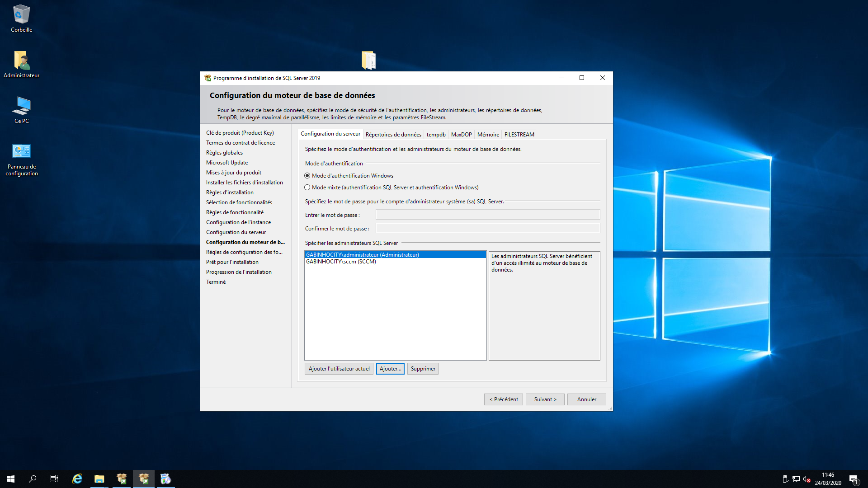Open the taskbar search magnifier
868x488 pixels.
click(33, 479)
